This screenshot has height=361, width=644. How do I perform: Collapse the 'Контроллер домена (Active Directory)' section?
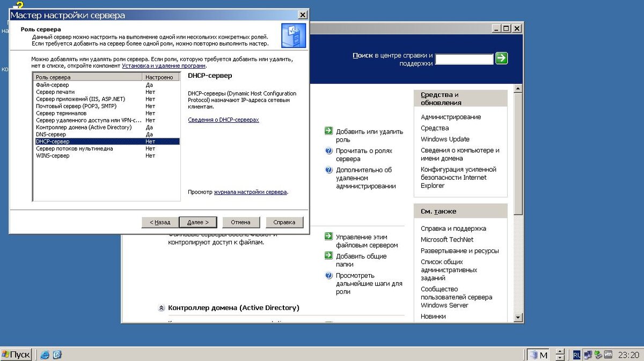[x=161, y=308]
